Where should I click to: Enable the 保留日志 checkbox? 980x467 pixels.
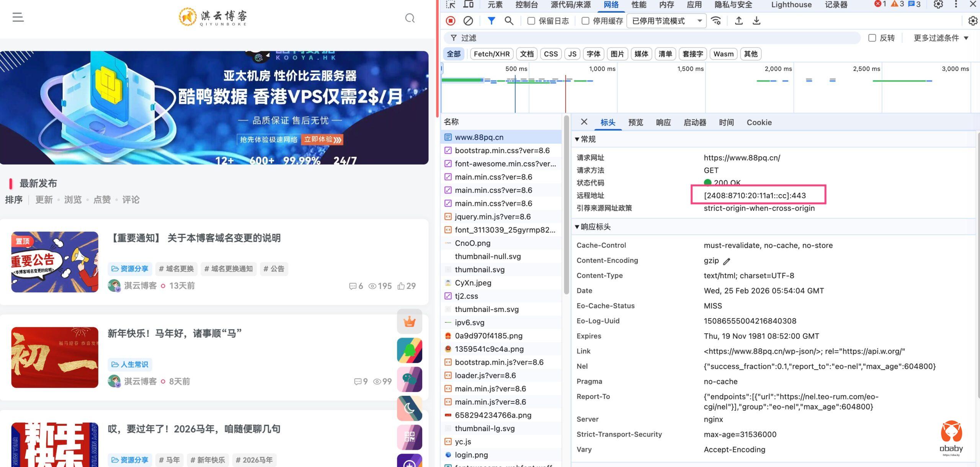pyautogui.click(x=531, y=21)
